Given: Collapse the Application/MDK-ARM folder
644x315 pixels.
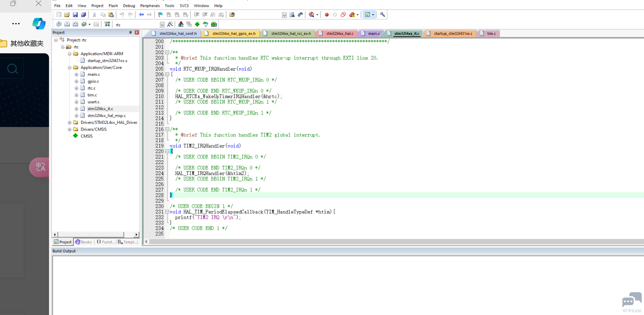Looking at the screenshot, I should click(70, 54).
